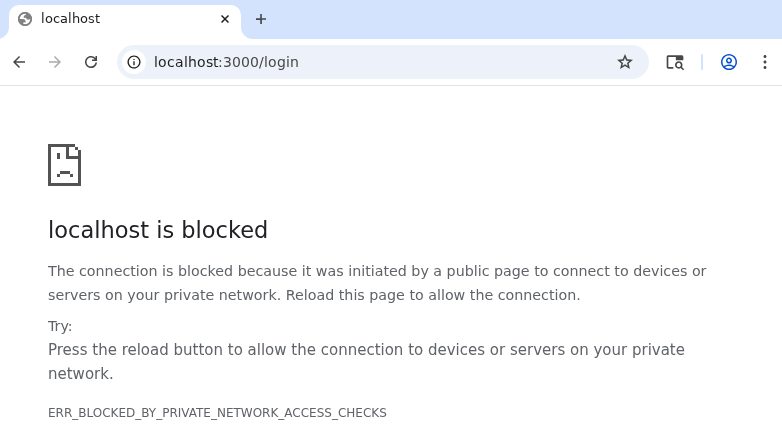Close the localhost tab
Image resolution: width=782 pixels, height=444 pixels.
226,19
